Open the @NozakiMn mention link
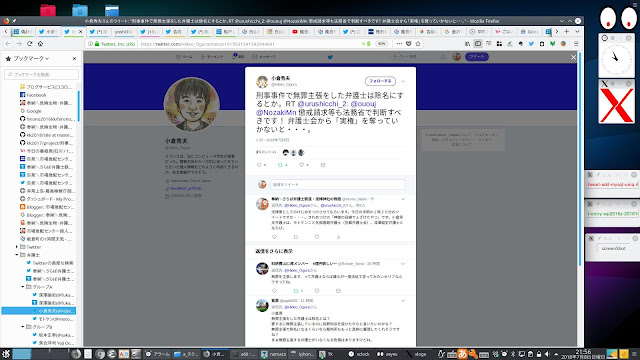This screenshot has height=360, width=640. 276,112
